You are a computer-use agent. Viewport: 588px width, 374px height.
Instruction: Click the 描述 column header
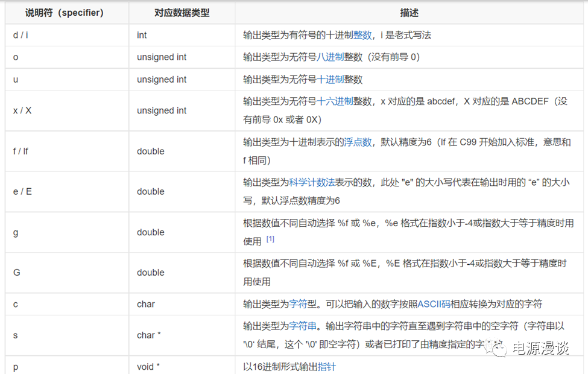click(x=409, y=13)
